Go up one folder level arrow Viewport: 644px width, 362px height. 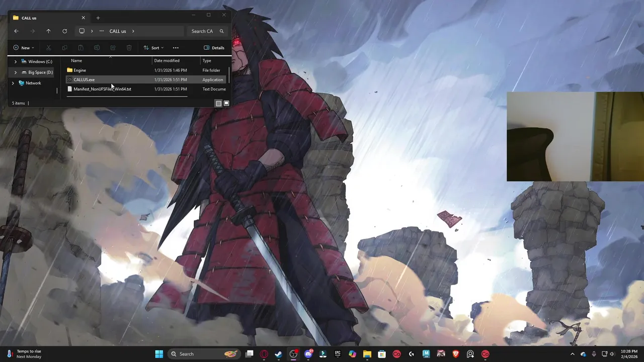(48, 31)
